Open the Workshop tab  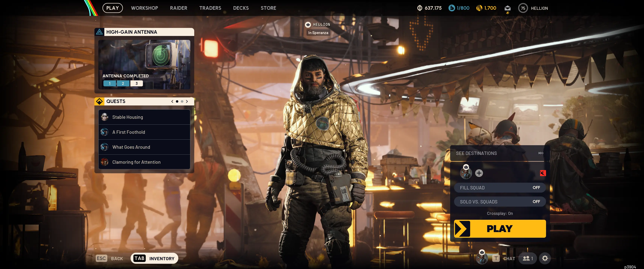click(x=144, y=8)
